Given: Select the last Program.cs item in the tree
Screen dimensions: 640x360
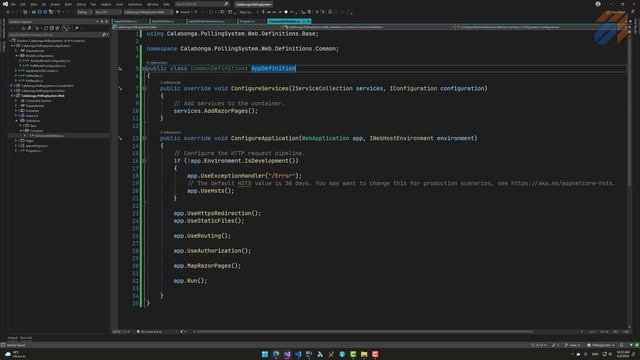Looking at the screenshot, I should [33, 151].
